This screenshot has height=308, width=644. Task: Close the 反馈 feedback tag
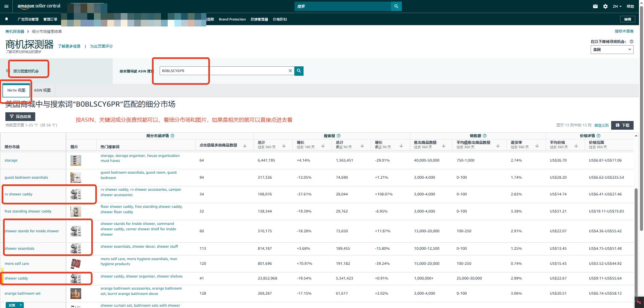coord(21,305)
